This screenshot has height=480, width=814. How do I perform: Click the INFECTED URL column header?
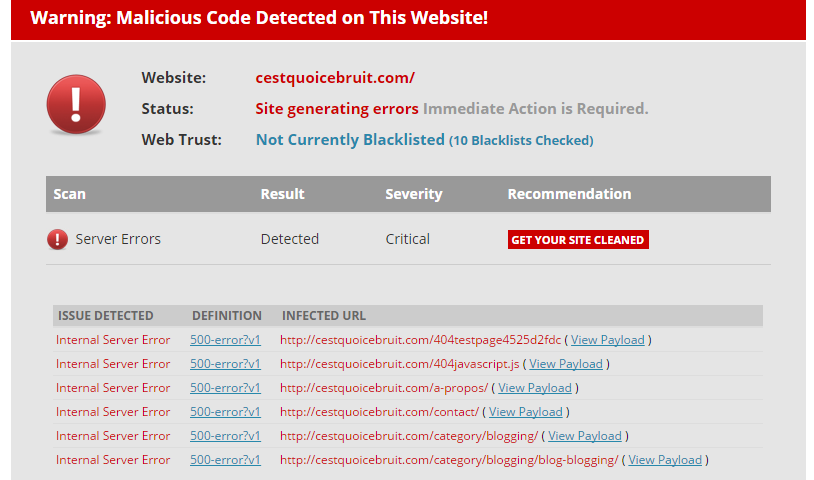click(324, 316)
